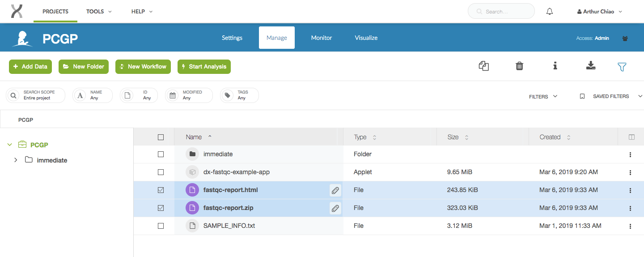
Task: Open row menu for fastqc-report.zip
Action: click(x=630, y=208)
